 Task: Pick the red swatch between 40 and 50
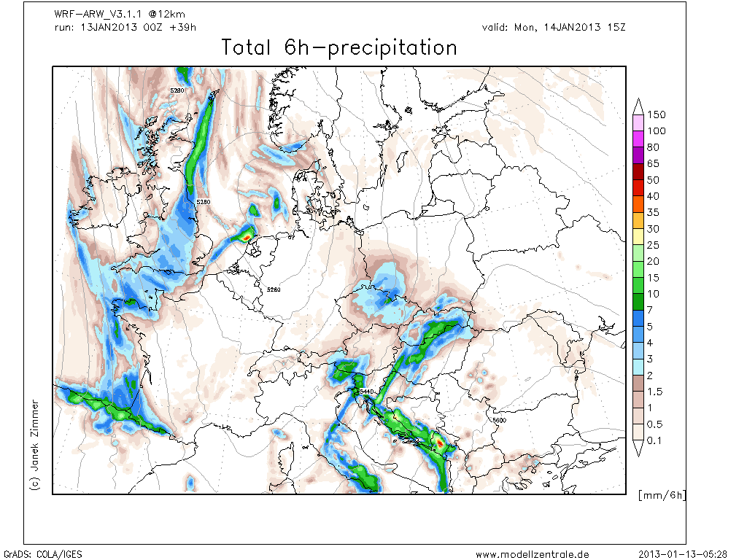(638, 188)
